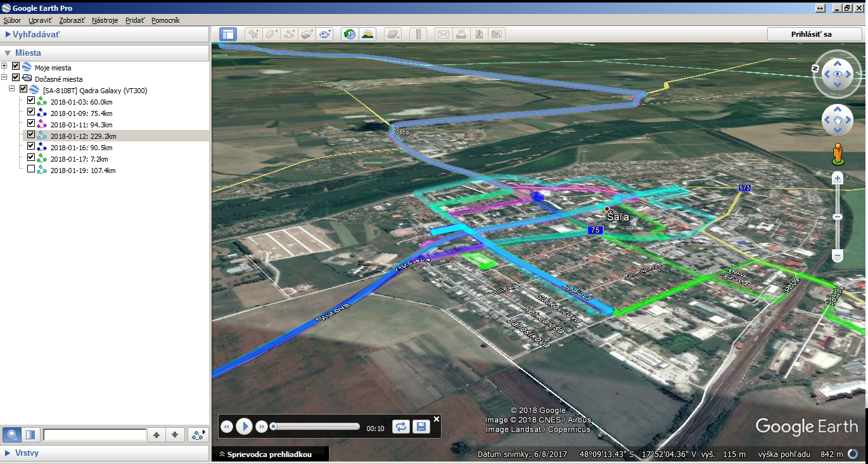
Task: Select the Add Polygon tool
Action: point(272,34)
